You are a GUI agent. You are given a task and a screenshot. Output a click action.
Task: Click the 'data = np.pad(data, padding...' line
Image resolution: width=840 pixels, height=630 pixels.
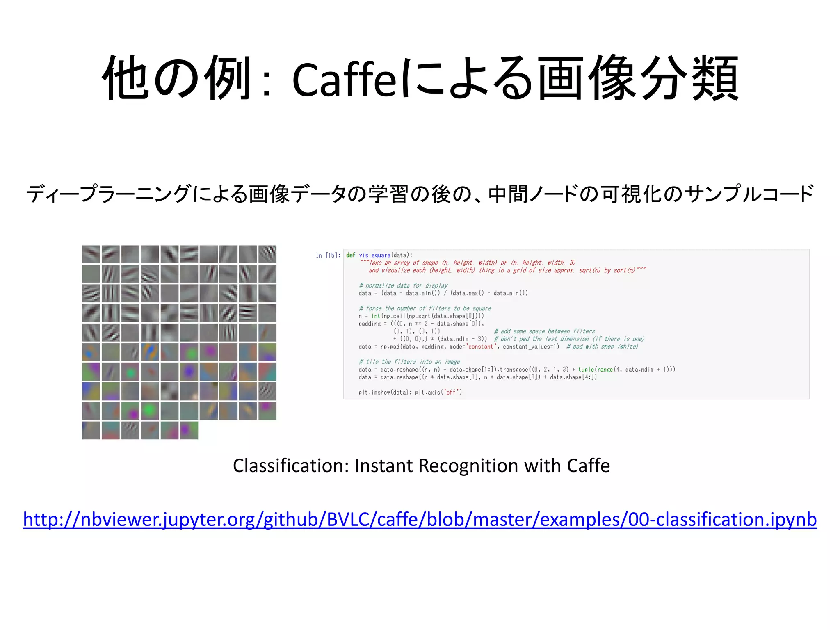tap(498, 347)
